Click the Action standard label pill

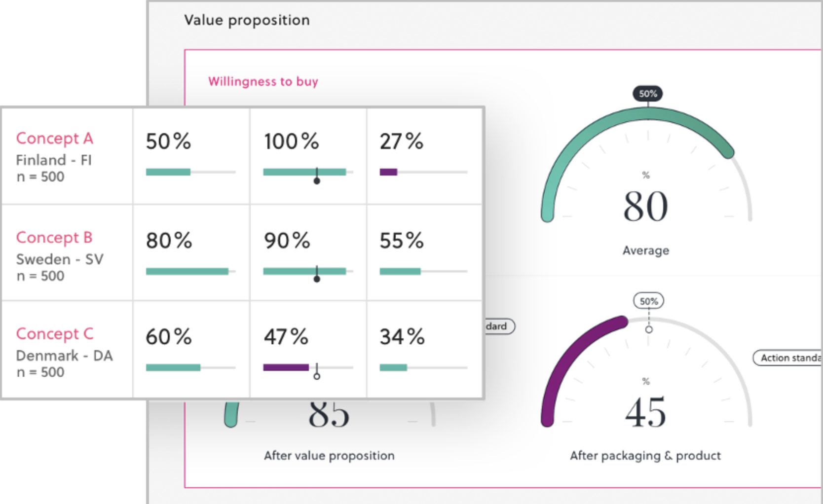click(x=788, y=358)
